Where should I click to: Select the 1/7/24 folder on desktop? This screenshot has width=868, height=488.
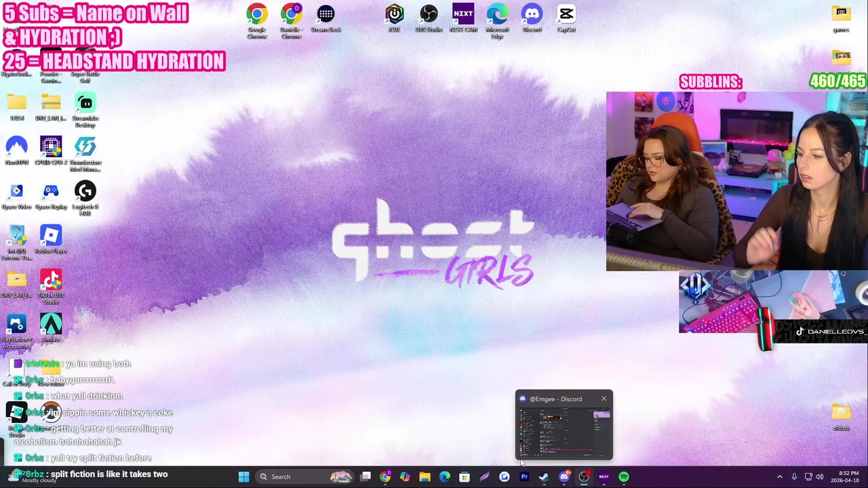[x=16, y=106]
